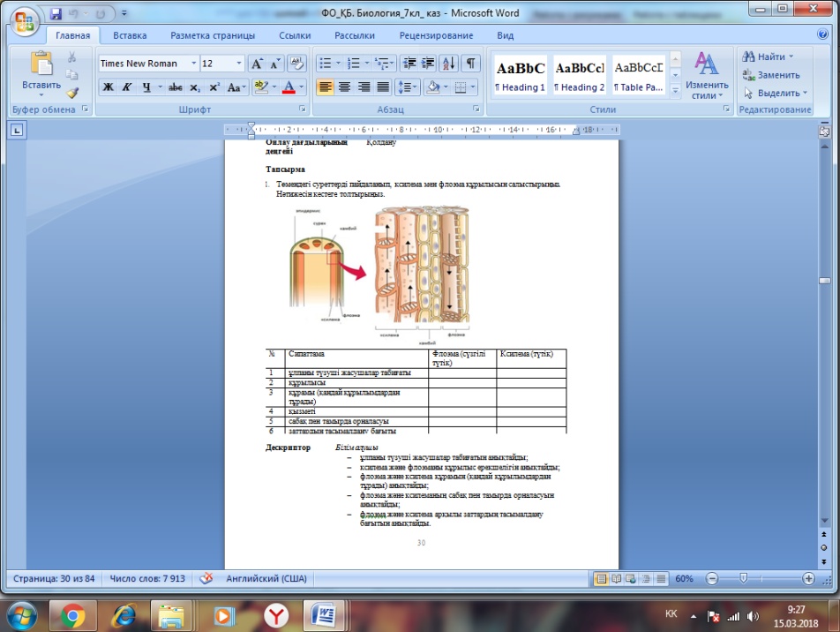
Task: Sort text (A-Я) icon
Action: click(x=448, y=64)
